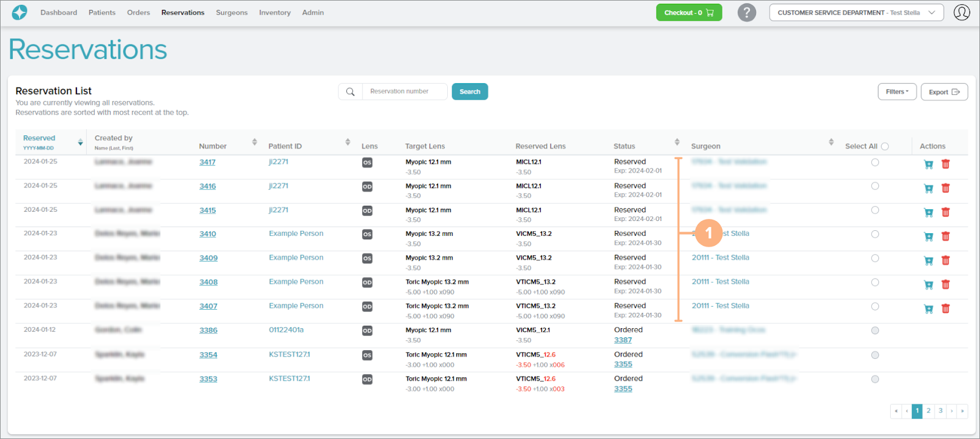The image size is (980, 439).
Task: Select the radio button for reservation 3408
Action: (x=875, y=282)
